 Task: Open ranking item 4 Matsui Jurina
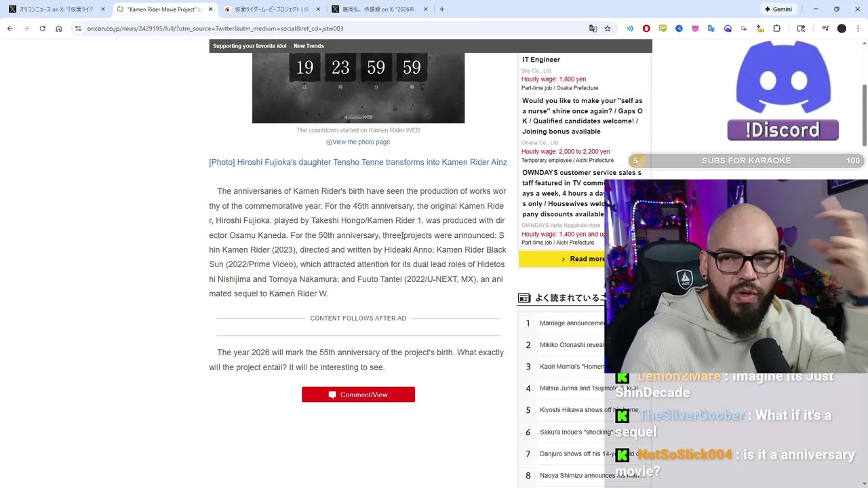(589, 388)
